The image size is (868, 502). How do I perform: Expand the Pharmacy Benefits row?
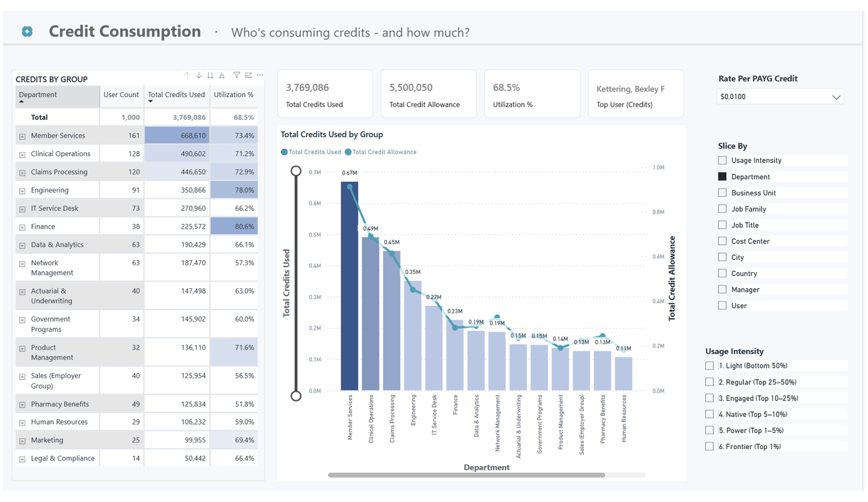point(22,405)
